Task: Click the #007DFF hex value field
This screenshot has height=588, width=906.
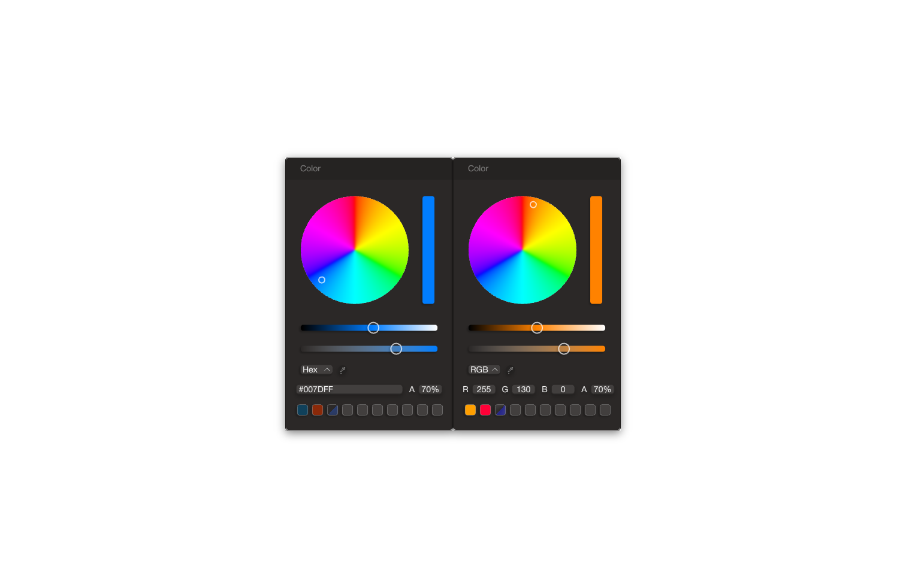Action: pos(349,389)
